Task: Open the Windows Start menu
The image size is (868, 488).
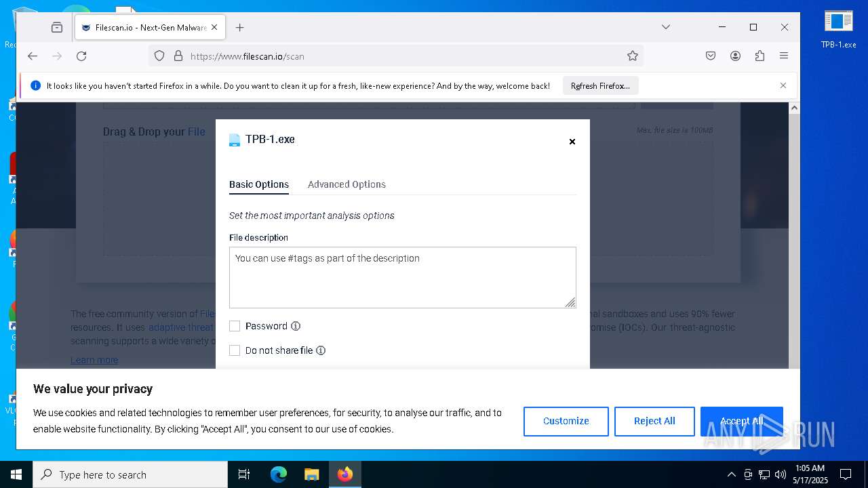Action: 16,474
